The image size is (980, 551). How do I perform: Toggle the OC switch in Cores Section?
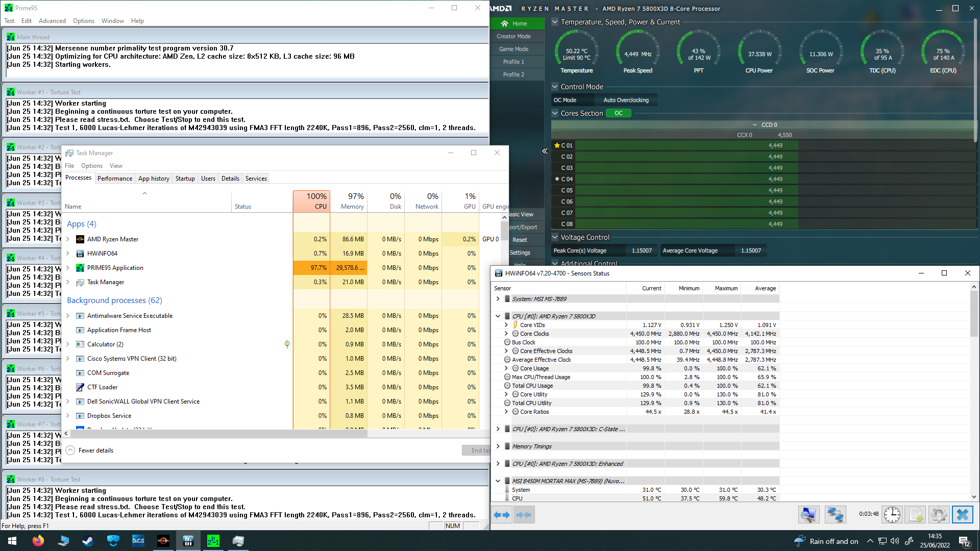pos(618,113)
